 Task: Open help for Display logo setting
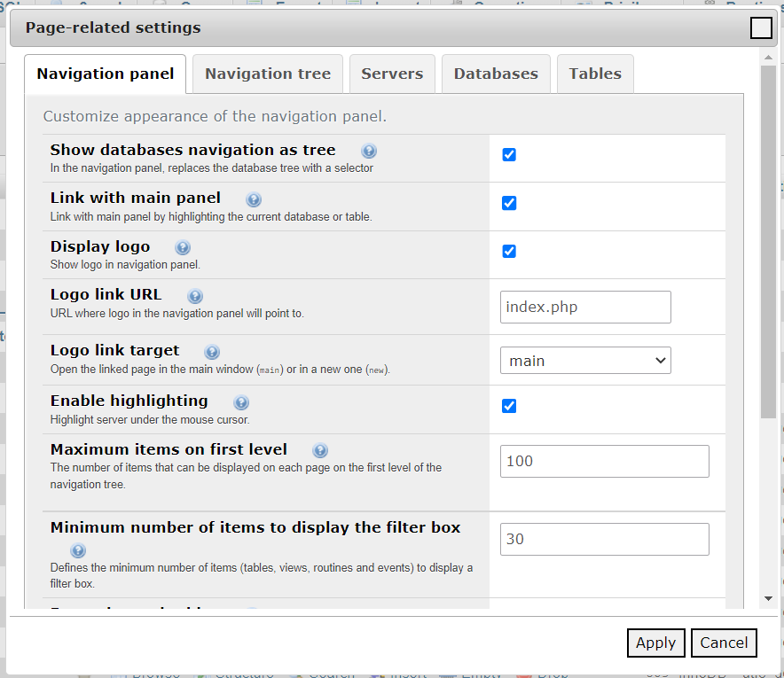tap(183, 247)
